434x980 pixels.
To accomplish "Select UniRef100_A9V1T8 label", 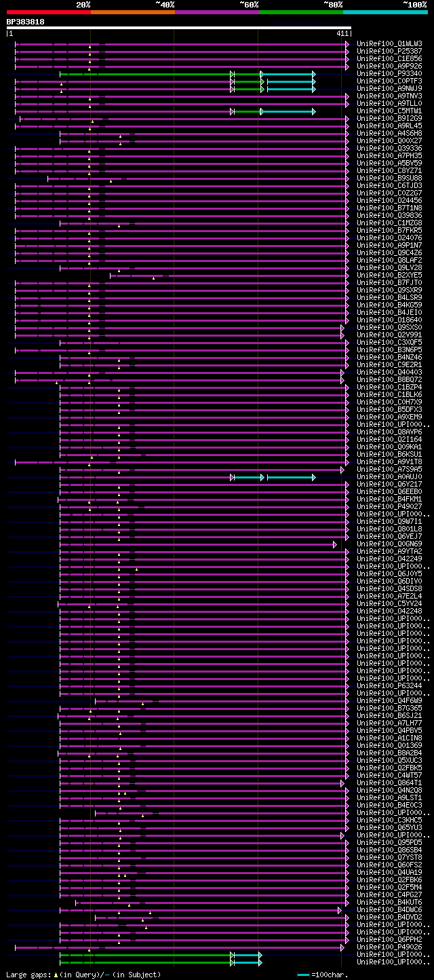I will 389,461.
